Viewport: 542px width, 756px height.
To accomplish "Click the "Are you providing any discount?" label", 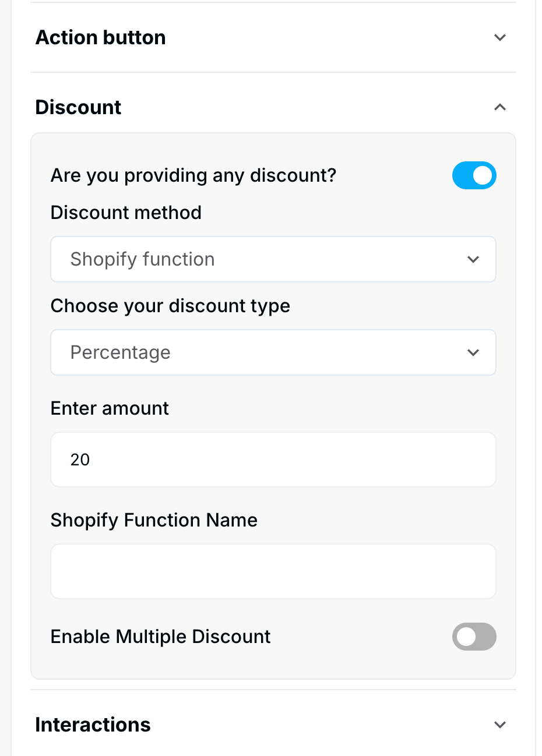I will [x=193, y=175].
